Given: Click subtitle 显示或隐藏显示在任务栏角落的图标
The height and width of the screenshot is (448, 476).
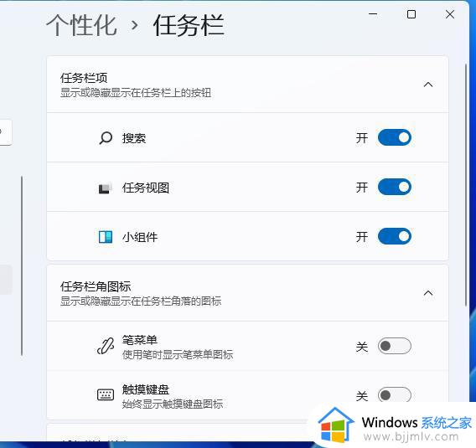Looking at the screenshot, I should [141, 301].
